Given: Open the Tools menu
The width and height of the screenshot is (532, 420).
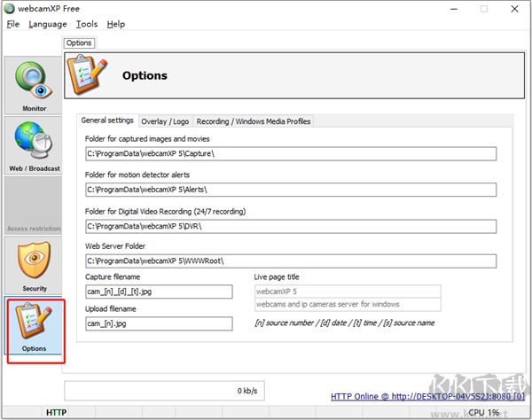Looking at the screenshot, I should (87, 24).
